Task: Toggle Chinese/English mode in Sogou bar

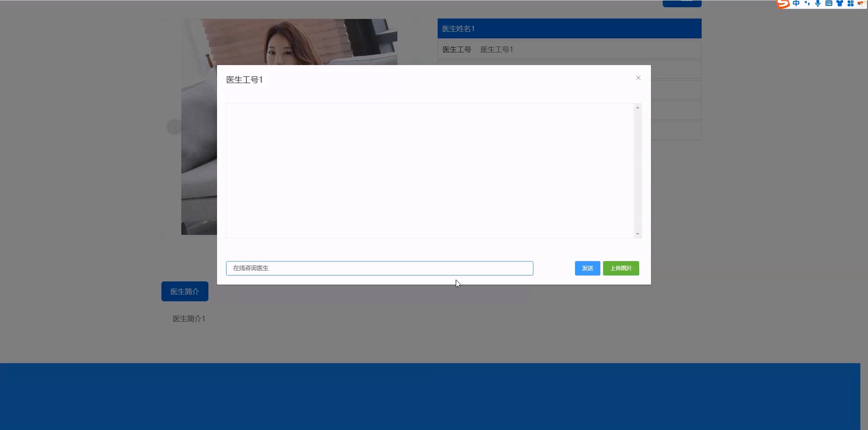Action: (x=796, y=3)
